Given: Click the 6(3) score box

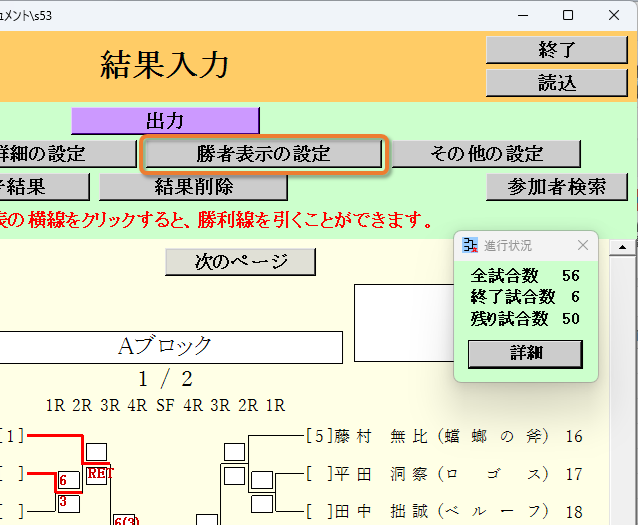Looking at the screenshot, I should coord(124,520).
